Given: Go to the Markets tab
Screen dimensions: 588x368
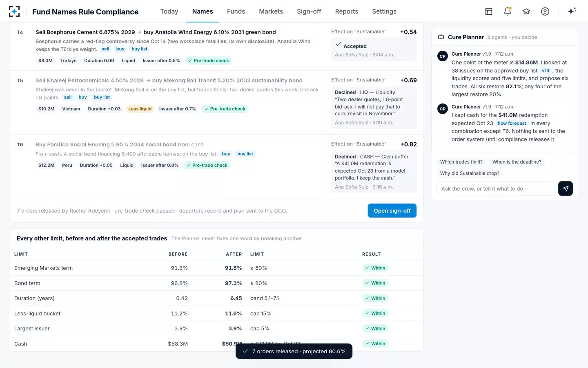Looking at the screenshot, I should coord(271,11).
